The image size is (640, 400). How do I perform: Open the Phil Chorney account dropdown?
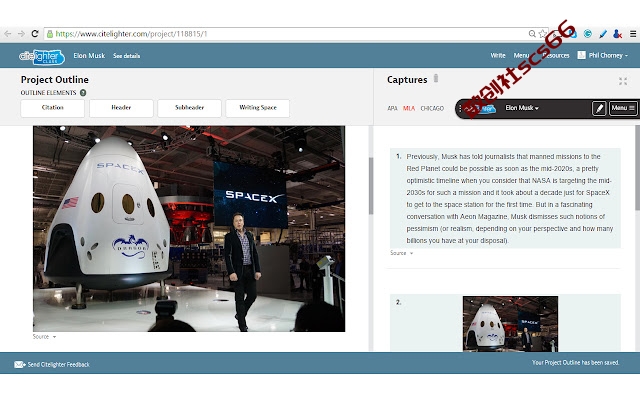tap(608, 55)
